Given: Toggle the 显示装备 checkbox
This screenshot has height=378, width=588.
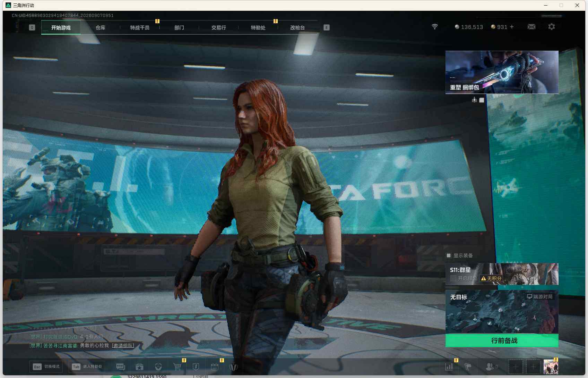Looking at the screenshot, I should (449, 255).
